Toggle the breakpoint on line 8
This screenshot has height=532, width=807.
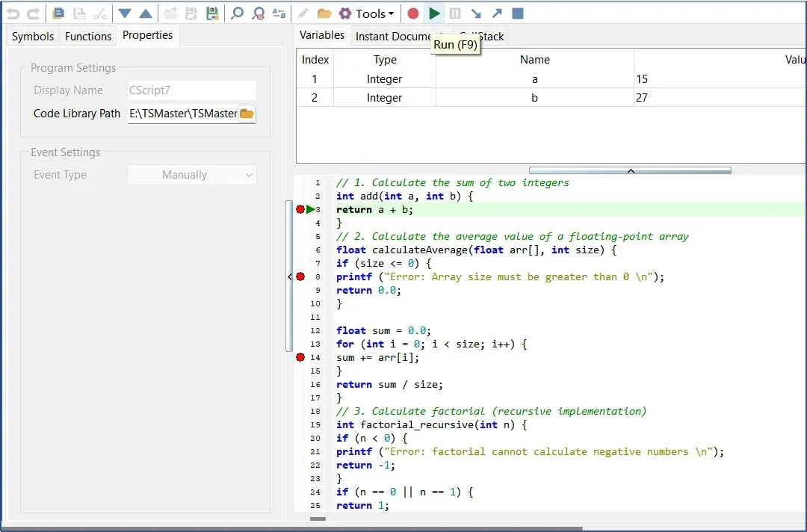[x=300, y=276]
